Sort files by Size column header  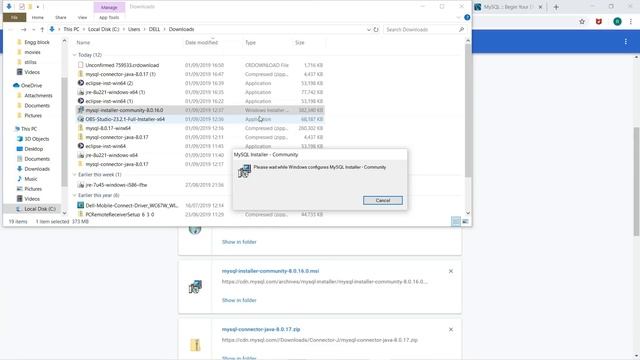click(x=300, y=42)
